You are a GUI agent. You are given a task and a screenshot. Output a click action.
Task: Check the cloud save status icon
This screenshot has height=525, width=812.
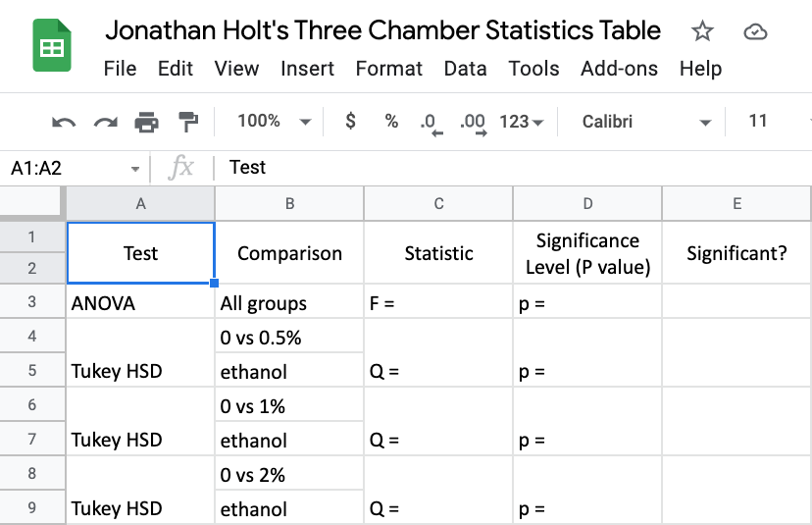[x=754, y=31]
